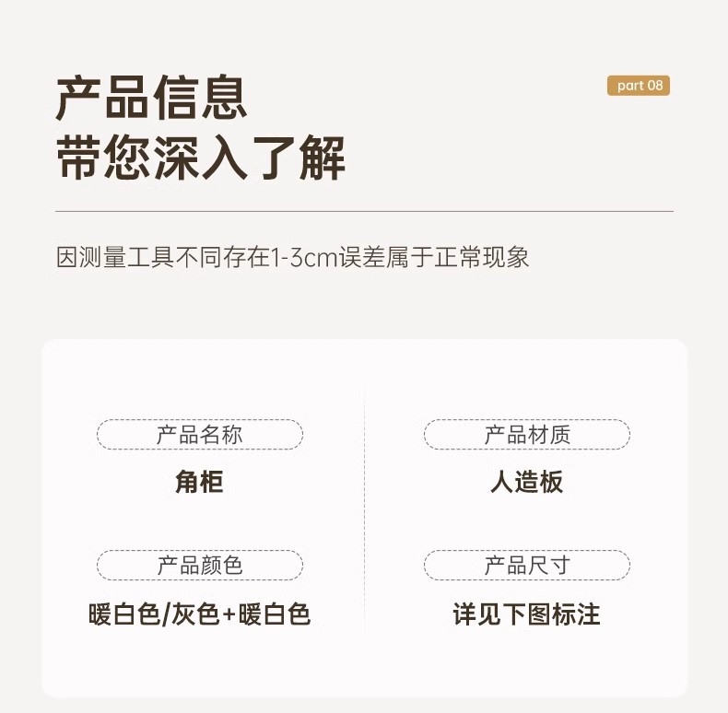Viewport: 728px width, 713px height.
Task: Click the '产品颜色' dashed label
Action: 200,565
